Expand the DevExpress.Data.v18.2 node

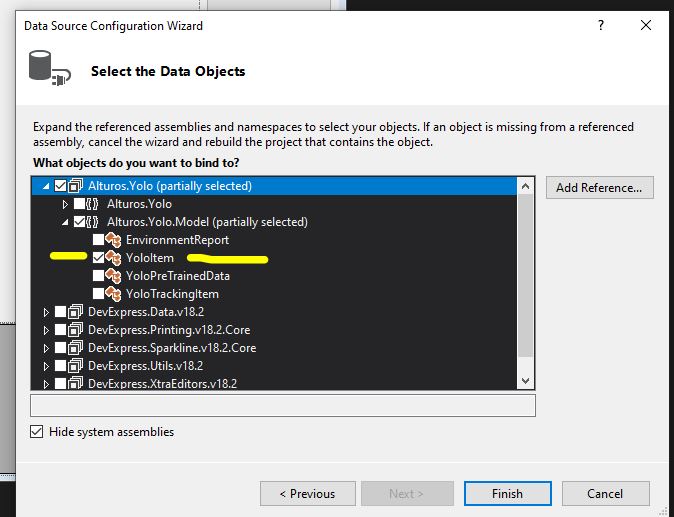click(46, 312)
